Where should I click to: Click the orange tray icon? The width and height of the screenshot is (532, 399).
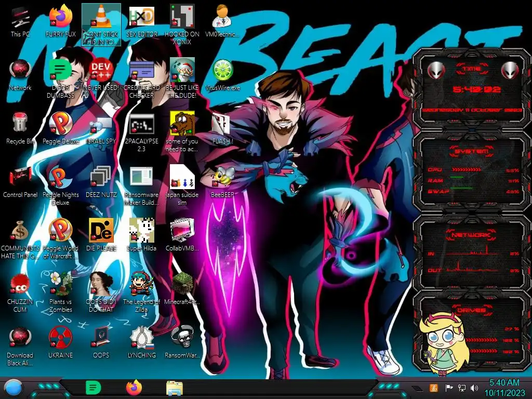pyautogui.click(x=434, y=388)
